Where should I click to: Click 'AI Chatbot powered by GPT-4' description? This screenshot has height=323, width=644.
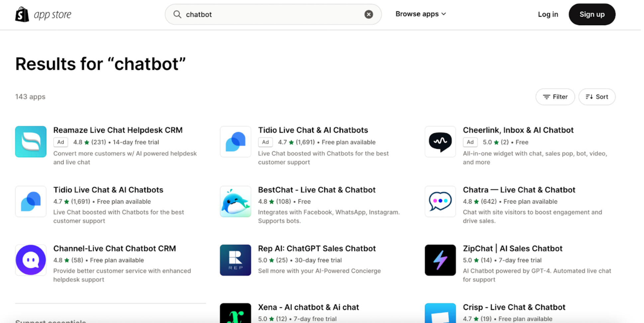(537, 275)
